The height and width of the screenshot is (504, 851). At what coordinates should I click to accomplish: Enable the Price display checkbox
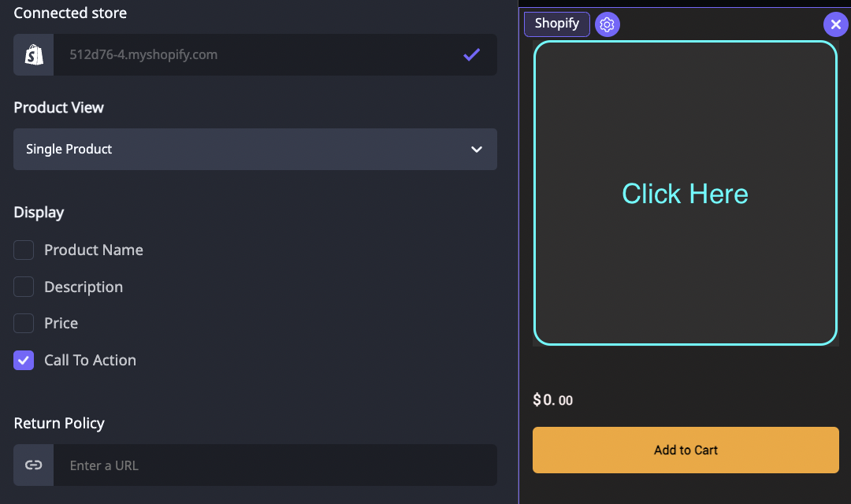pos(23,323)
